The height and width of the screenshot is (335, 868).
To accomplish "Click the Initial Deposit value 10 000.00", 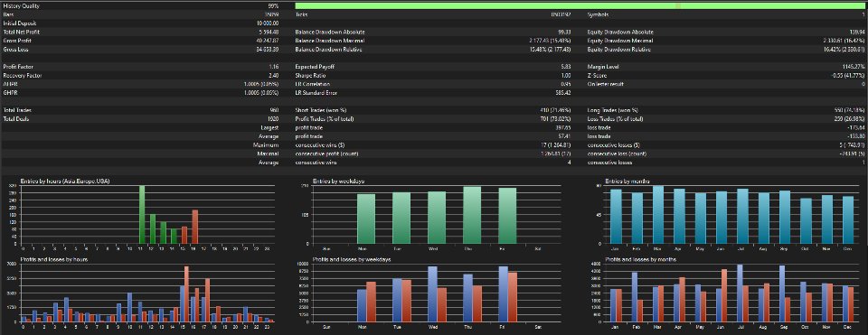I will [x=268, y=23].
